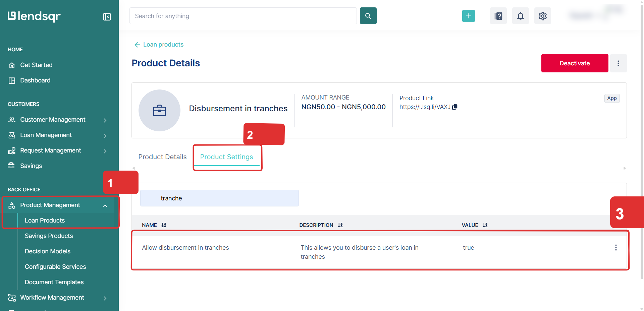Viewport: 644px width, 311px height.
Task: Open the settings gear icon
Action: coord(542,16)
